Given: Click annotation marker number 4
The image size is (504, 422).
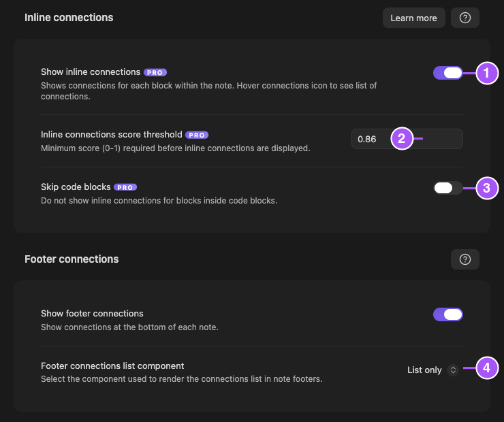Looking at the screenshot, I should [x=487, y=368].
